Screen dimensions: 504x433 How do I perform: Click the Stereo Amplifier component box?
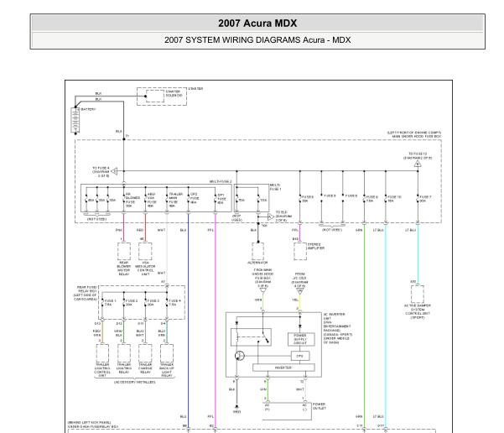pos(300,251)
